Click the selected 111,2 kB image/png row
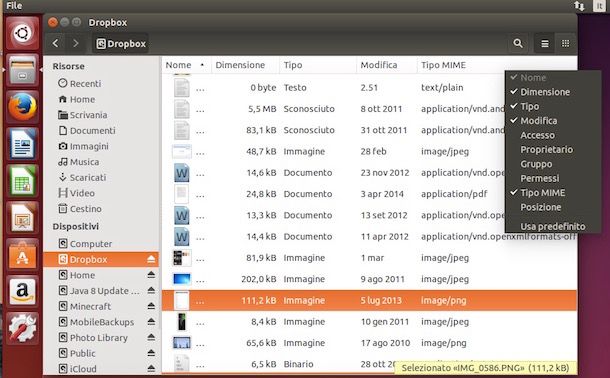Screen dimensions: 610x378 pyautogui.click(x=369, y=300)
